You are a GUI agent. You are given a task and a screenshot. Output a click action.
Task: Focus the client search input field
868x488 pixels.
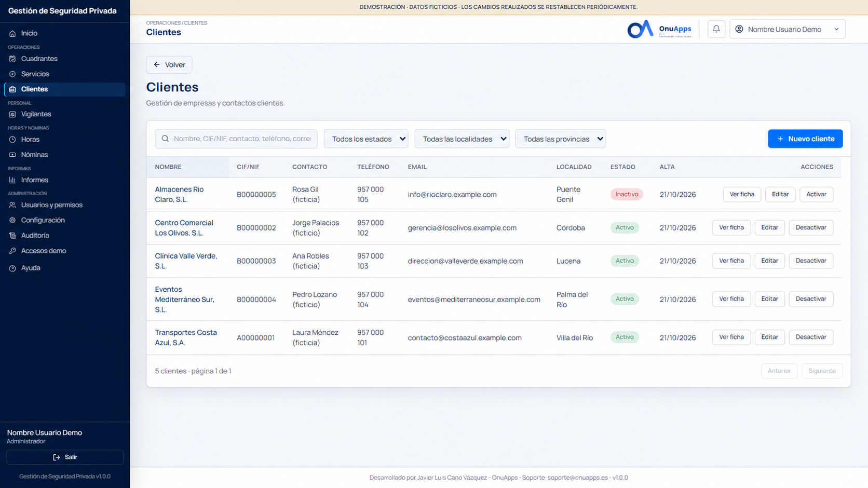(x=236, y=139)
